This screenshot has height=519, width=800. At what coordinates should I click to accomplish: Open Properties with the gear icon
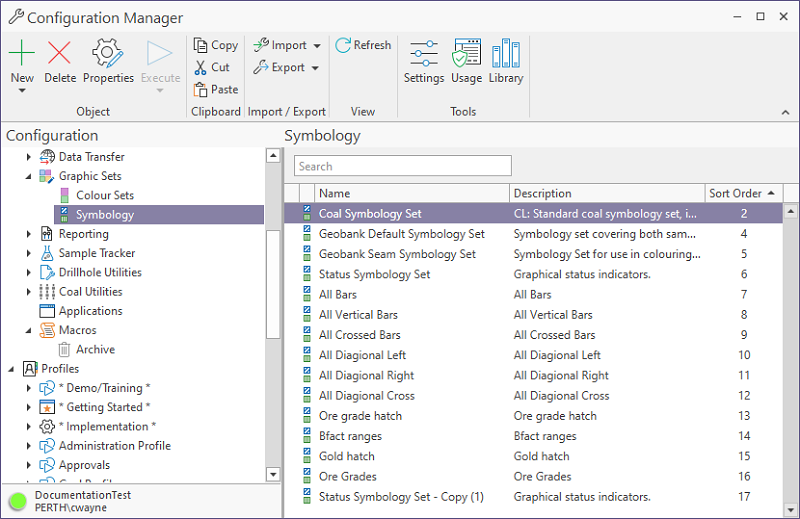click(x=108, y=53)
